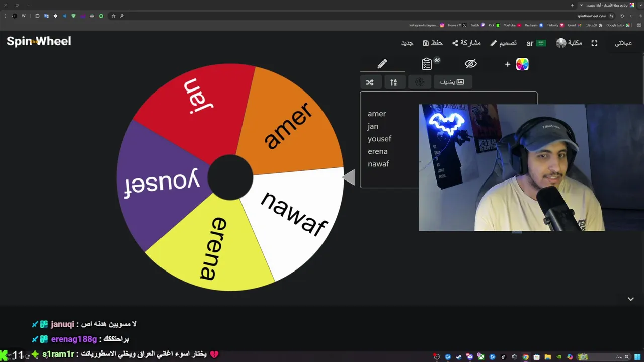This screenshot has height=362, width=644.
Task: Open TikTok from the taskbar
Action: (503, 357)
